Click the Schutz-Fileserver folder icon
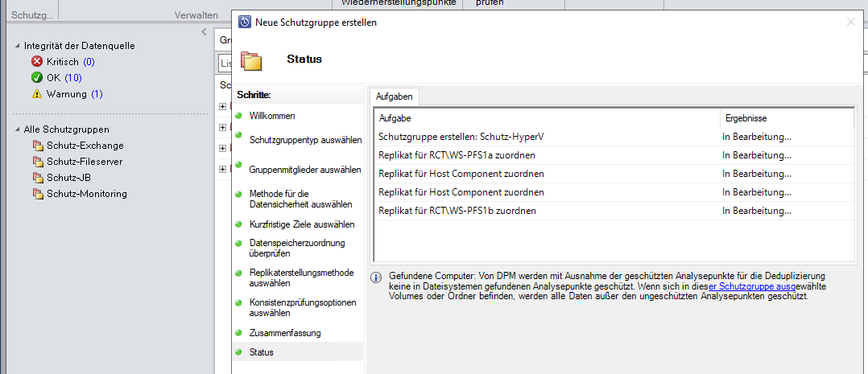The image size is (868, 374). coord(38,162)
